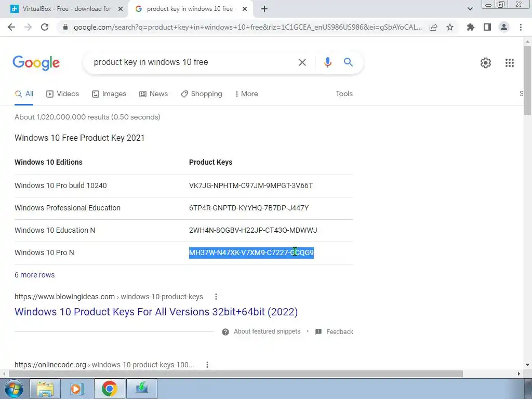Viewport: 532px width, 399px height.
Task: Click the Windows 10 Free Product Key 2021 heading
Action: tap(79, 138)
